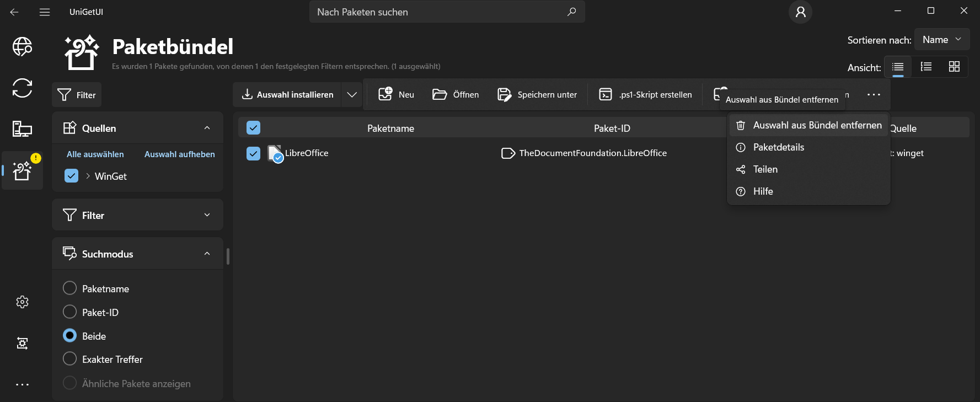This screenshot has width=980, height=402.
Task: Expand the WinGet tree chevron
Action: pos(88,176)
